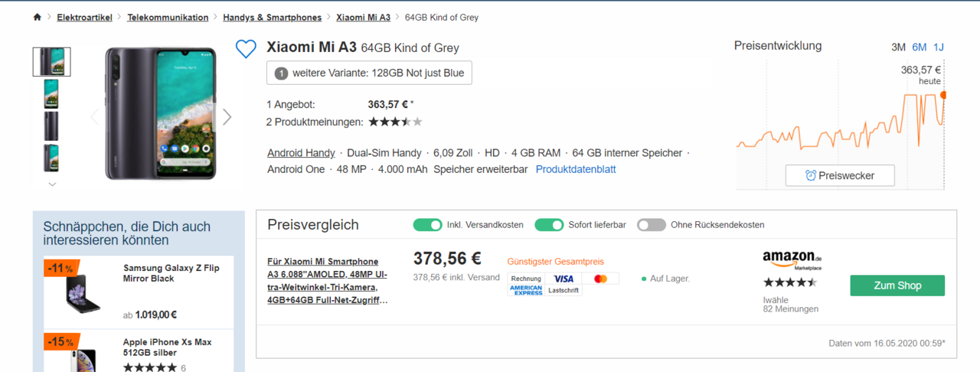Open Handys & Smartphones breadcrumb link
This screenshot has width=980, height=372.
tap(273, 17)
